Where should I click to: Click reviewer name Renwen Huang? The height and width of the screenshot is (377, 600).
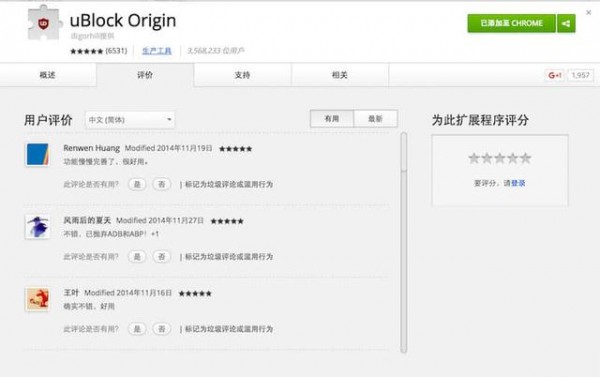point(91,148)
